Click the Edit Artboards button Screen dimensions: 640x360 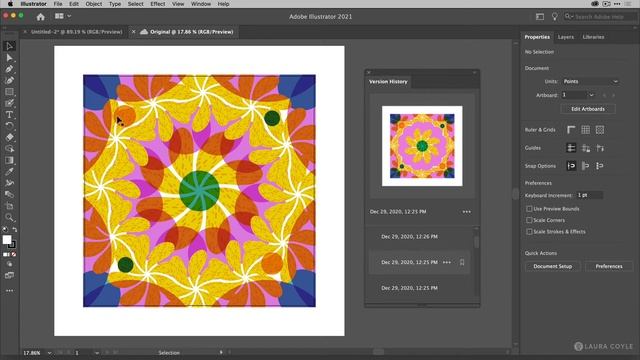coord(588,109)
